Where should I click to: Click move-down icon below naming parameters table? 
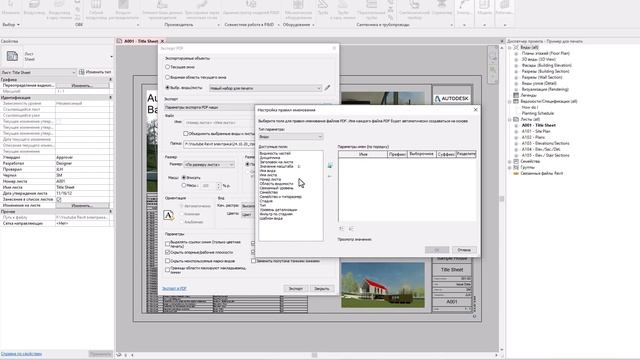point(351,229)
